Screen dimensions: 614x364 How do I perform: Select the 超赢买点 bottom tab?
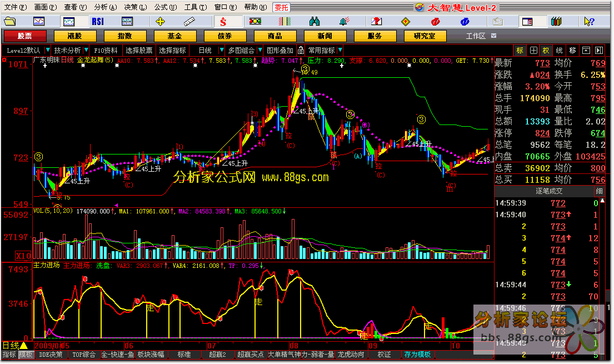tap(250, 355)
